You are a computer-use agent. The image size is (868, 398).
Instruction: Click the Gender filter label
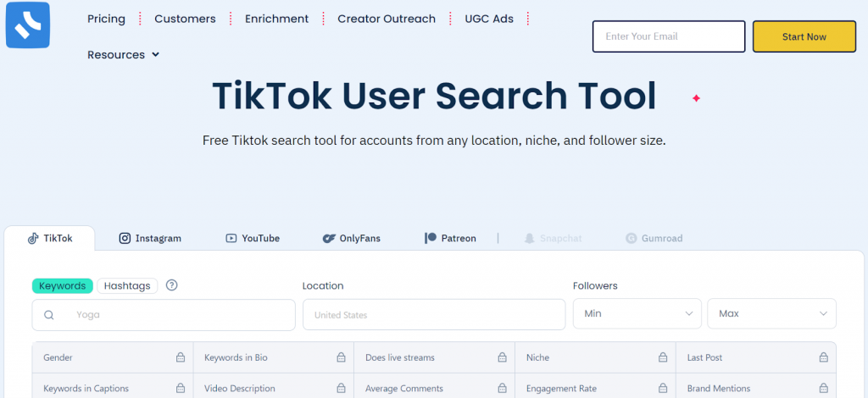(58, 357)
